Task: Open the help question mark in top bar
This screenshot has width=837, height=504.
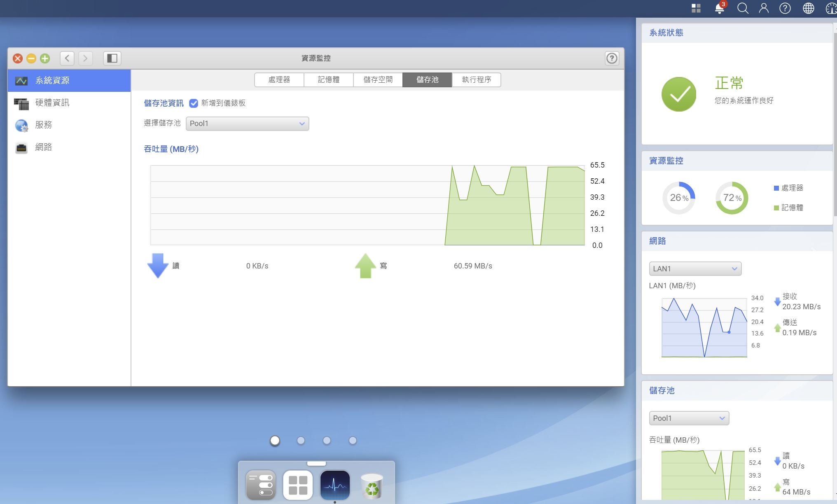Action: pos(785,8)
